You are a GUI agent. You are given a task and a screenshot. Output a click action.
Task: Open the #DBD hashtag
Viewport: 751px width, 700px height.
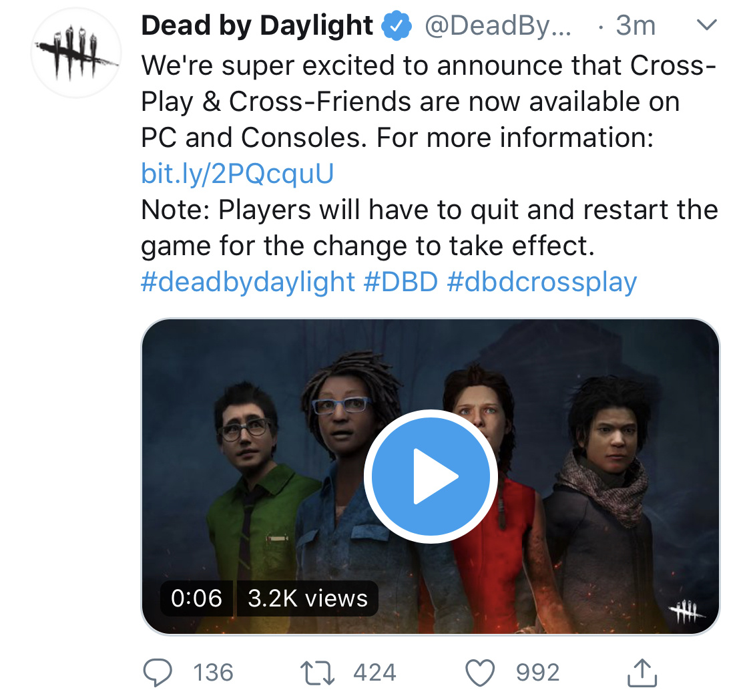pos(401,282)
